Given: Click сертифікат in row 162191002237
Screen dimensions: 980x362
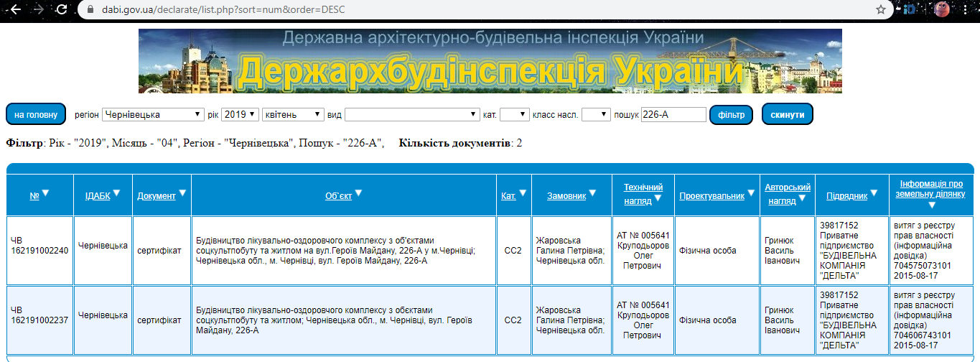Looking at the screenshot, I should coord(159,320).
